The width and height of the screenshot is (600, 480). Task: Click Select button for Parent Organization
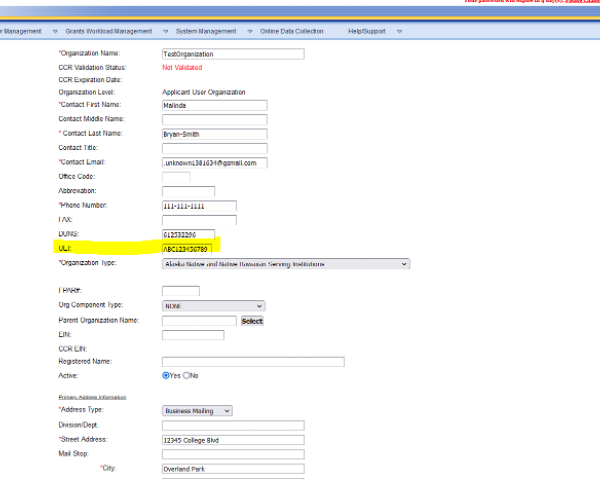tap(252, 321)
